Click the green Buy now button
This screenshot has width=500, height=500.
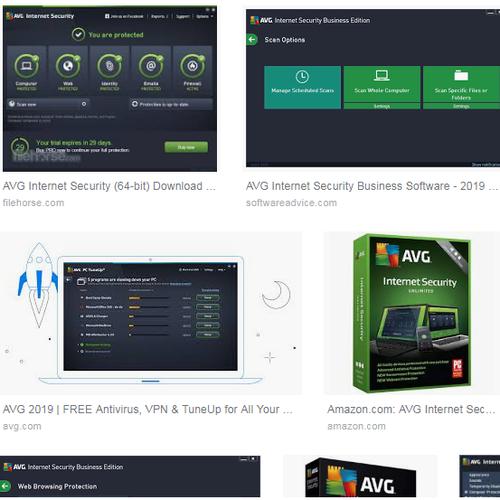pos(186,147)
